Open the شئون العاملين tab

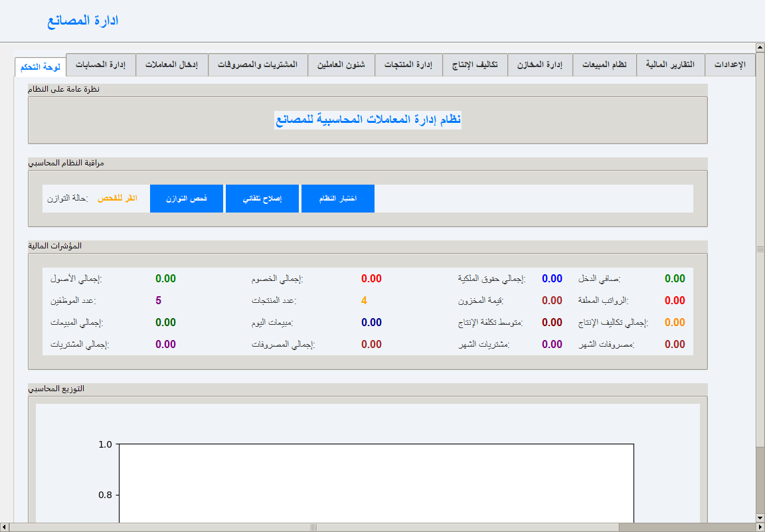[341, 65]
